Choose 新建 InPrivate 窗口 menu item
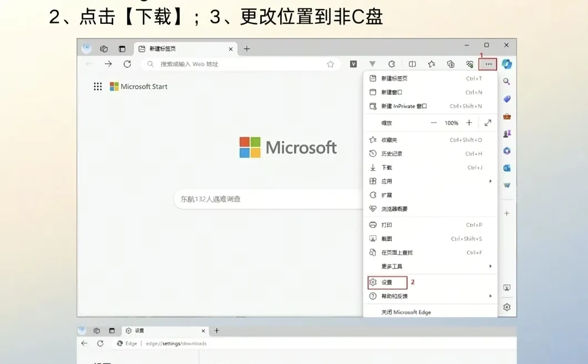 point(430,106)
